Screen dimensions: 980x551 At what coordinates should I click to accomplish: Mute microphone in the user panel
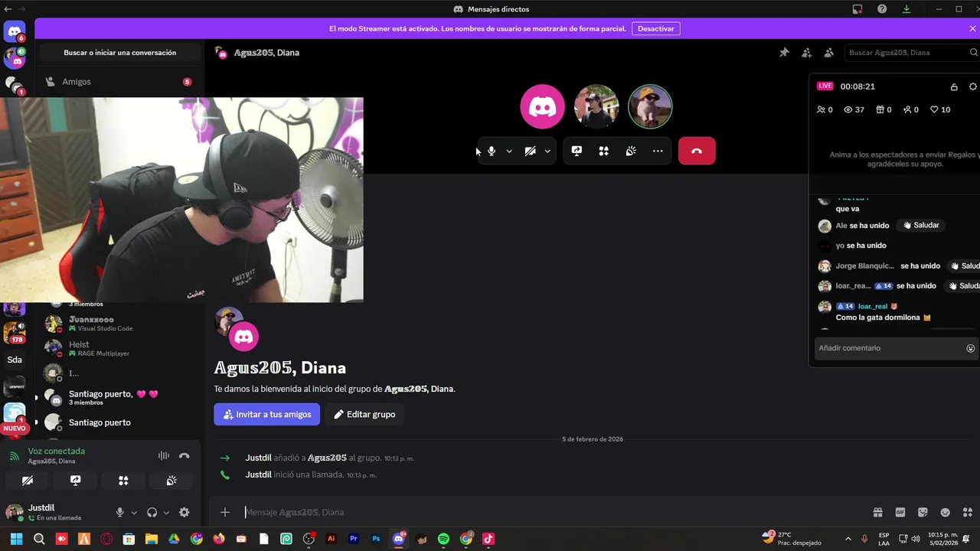[x=119, y=513]
